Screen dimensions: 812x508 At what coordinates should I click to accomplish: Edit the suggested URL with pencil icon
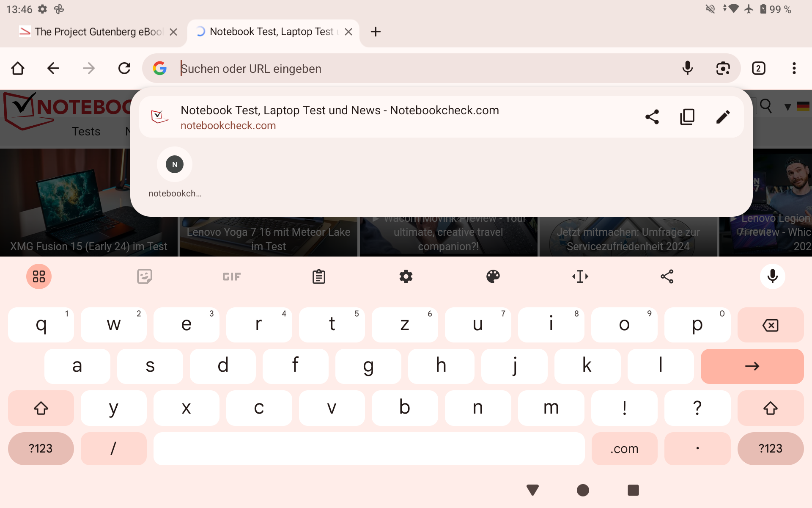click(723, 117)
